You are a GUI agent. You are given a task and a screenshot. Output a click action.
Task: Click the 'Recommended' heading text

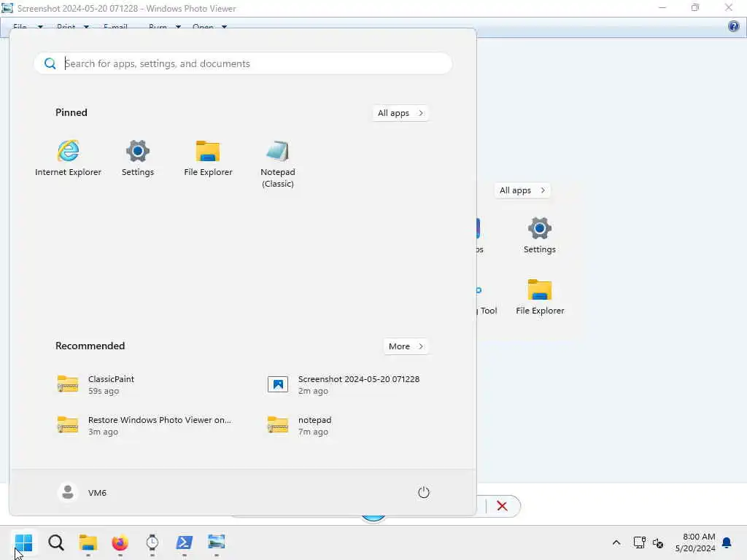click(90, 346)
